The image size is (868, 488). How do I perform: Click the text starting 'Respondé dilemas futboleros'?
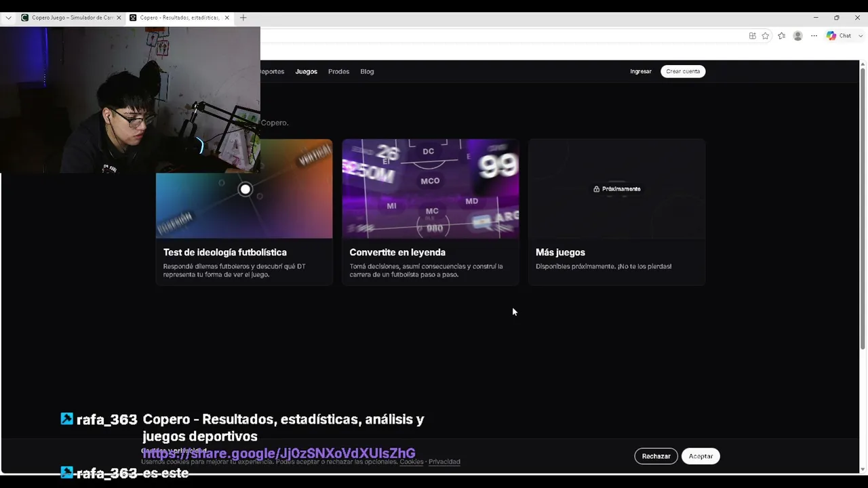[234, 270]
